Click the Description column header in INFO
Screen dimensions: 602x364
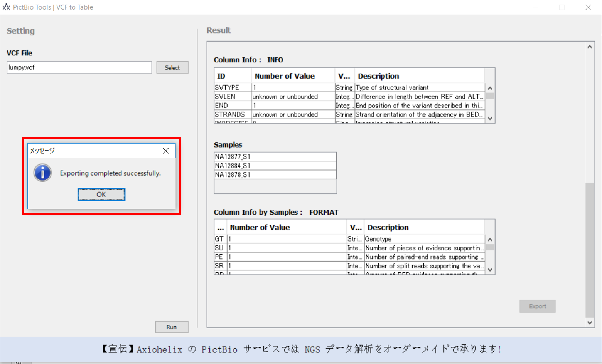tap(418, 76)
